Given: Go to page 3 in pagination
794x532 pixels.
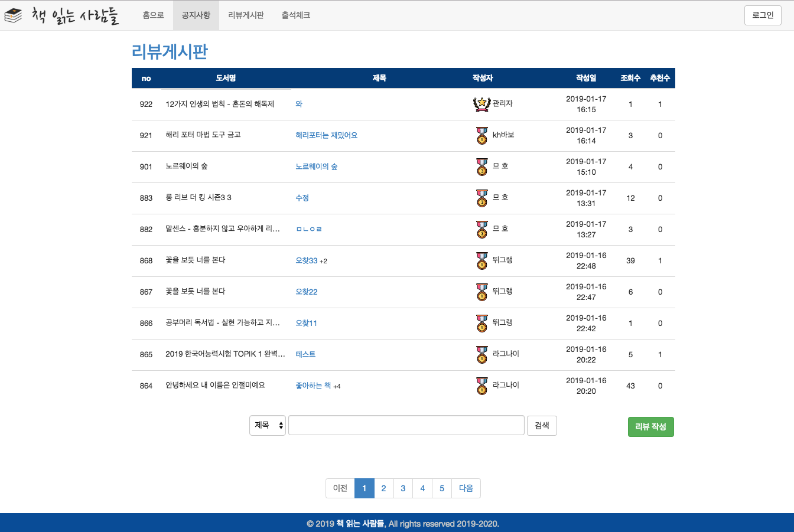Looking at the screenshot, I should 403,488.
